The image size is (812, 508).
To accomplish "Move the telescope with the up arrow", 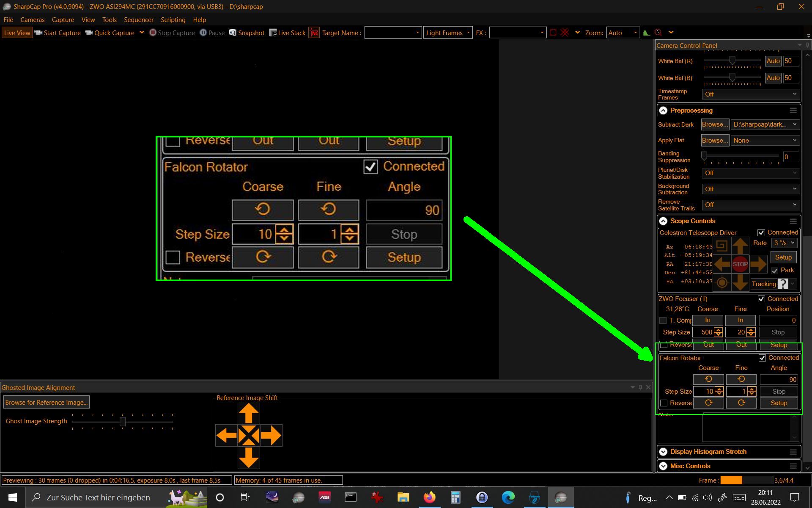I will point(740,246).
